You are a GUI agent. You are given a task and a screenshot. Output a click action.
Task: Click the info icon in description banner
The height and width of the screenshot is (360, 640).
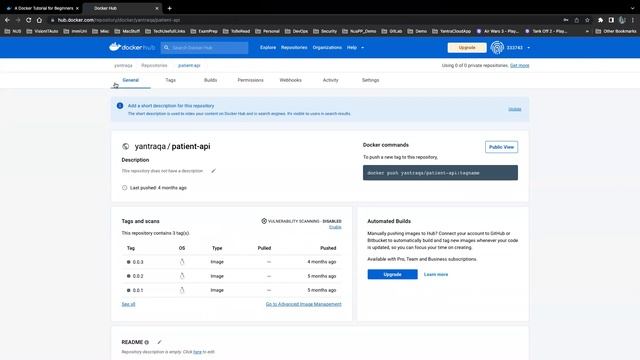pos(120,106)
